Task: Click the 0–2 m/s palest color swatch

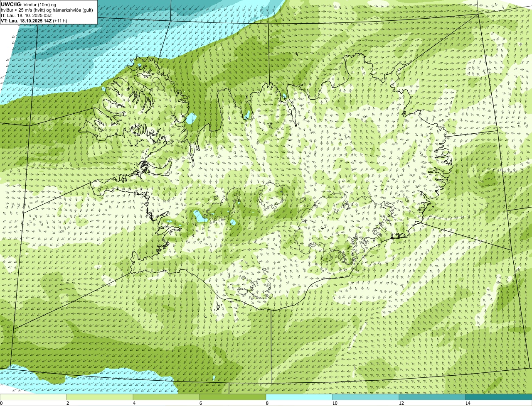Action: tap(33, 397)
